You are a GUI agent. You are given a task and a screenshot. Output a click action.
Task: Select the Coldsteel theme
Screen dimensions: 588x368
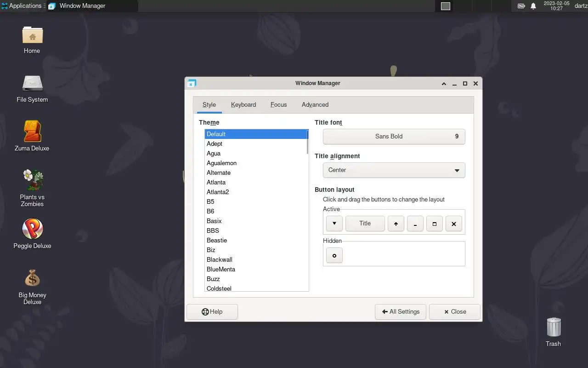coord(255,288)
